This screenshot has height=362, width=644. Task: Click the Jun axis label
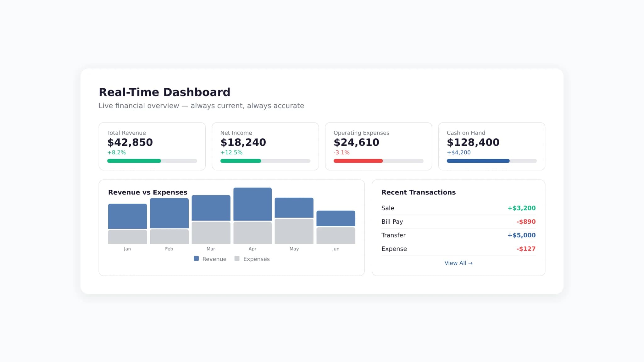point(336,249)
